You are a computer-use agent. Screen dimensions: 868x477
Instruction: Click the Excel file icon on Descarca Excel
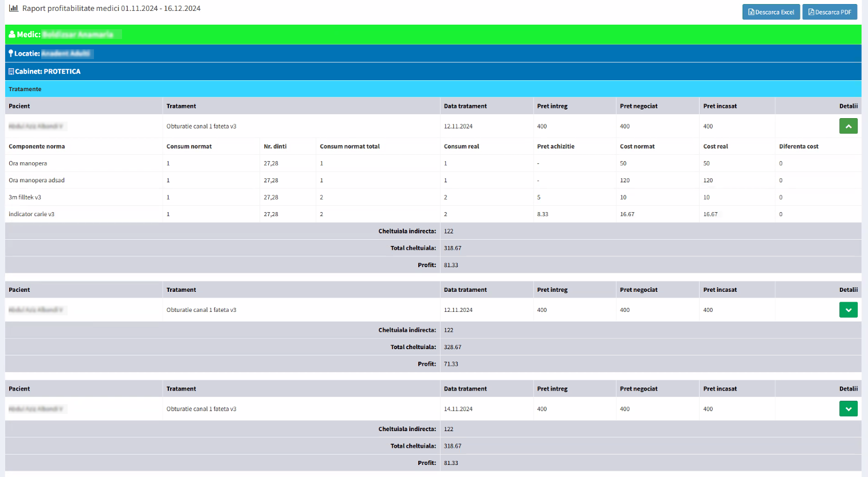[x=751, y=11]
